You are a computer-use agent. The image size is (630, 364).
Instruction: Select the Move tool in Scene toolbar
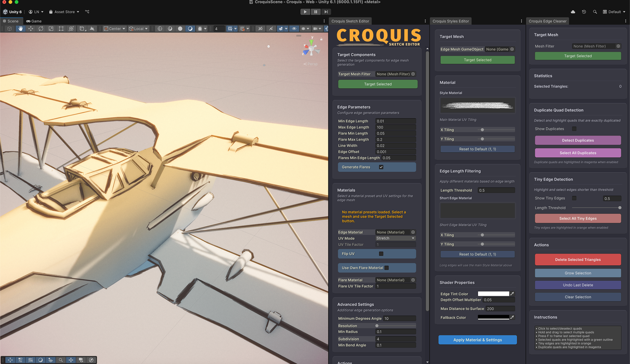click(31, 29)
